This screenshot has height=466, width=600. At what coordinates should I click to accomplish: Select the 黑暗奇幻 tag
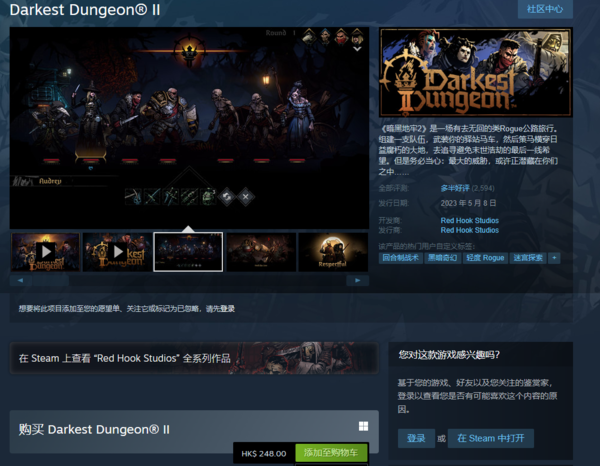click(442, 258)
